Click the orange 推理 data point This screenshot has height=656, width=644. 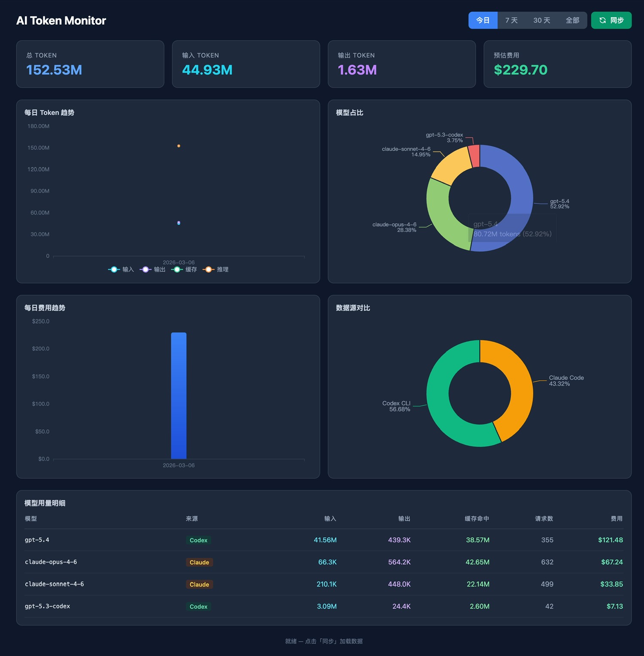179,146
